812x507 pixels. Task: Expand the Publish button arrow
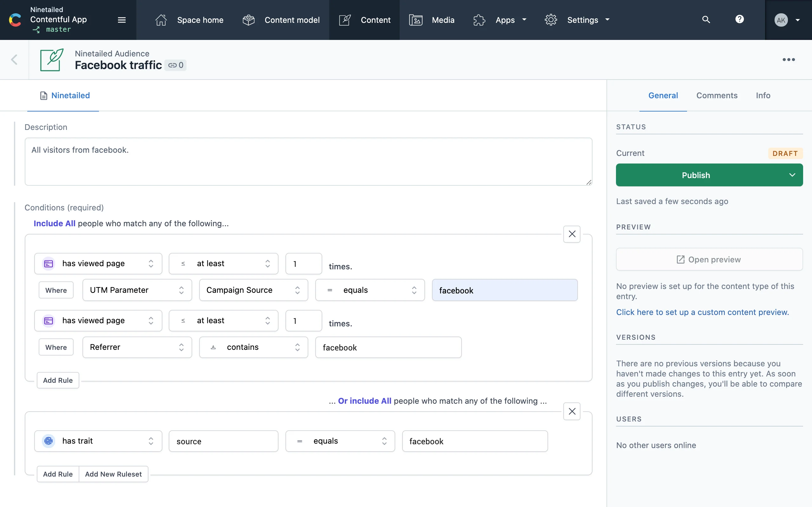792,175
